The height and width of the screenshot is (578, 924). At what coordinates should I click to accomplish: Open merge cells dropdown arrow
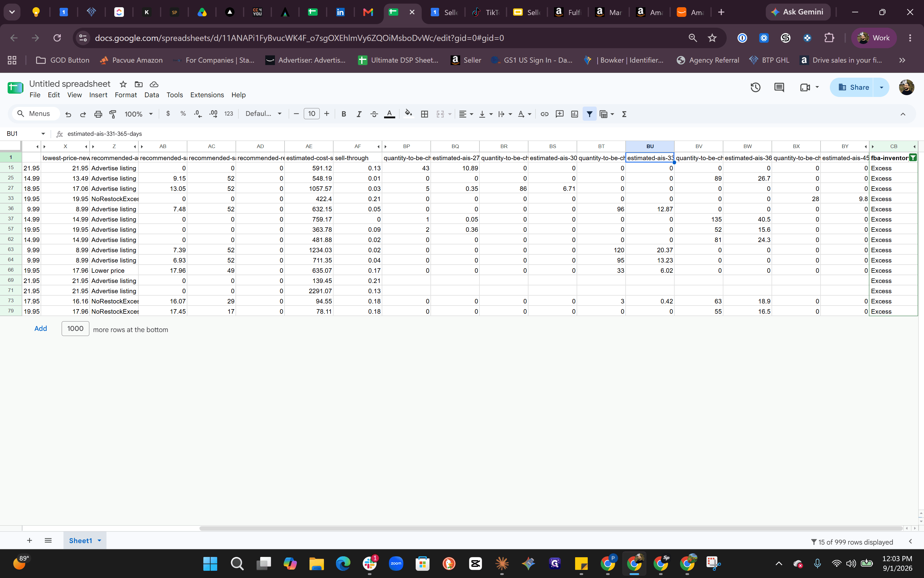450,114
